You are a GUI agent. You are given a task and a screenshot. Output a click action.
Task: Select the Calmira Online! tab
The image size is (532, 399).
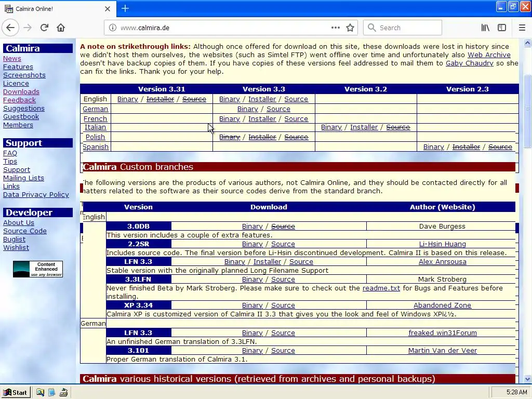[x=58, y=9]
